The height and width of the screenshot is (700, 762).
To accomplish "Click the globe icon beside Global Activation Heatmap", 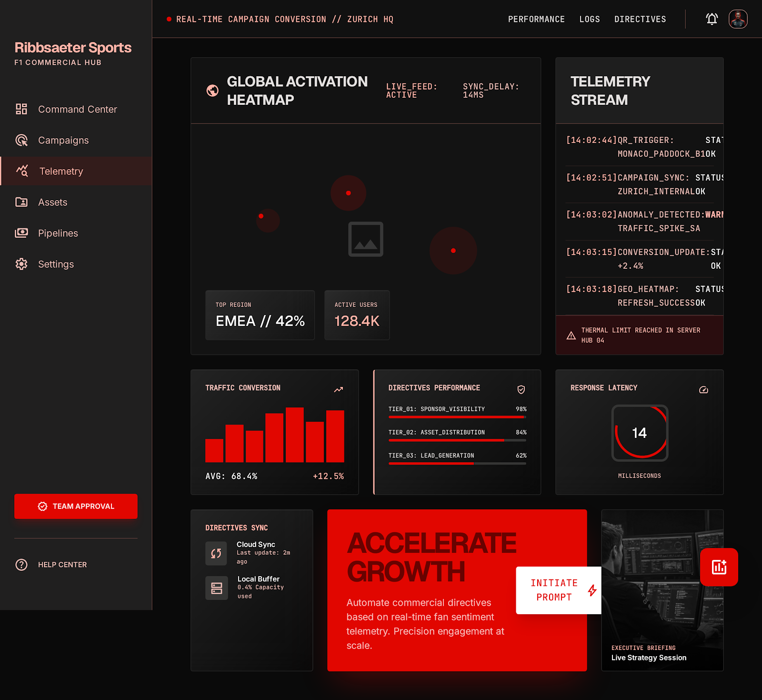I will tap(212, 91).
